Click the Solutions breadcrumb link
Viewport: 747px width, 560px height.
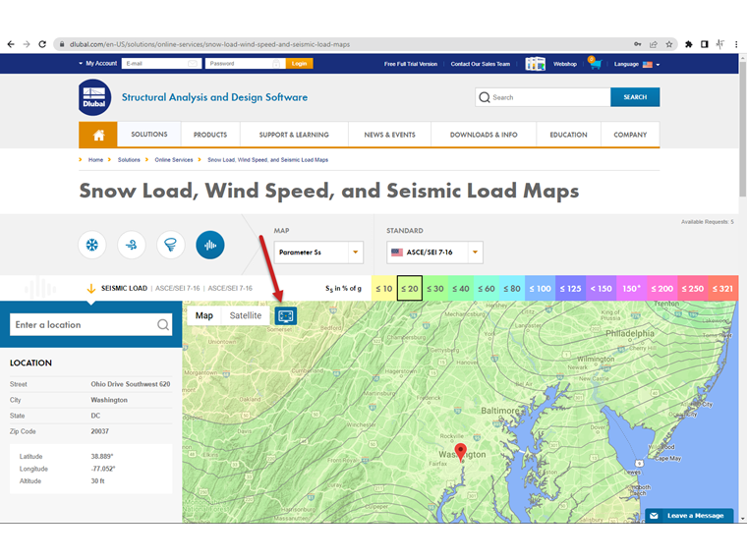129,160
